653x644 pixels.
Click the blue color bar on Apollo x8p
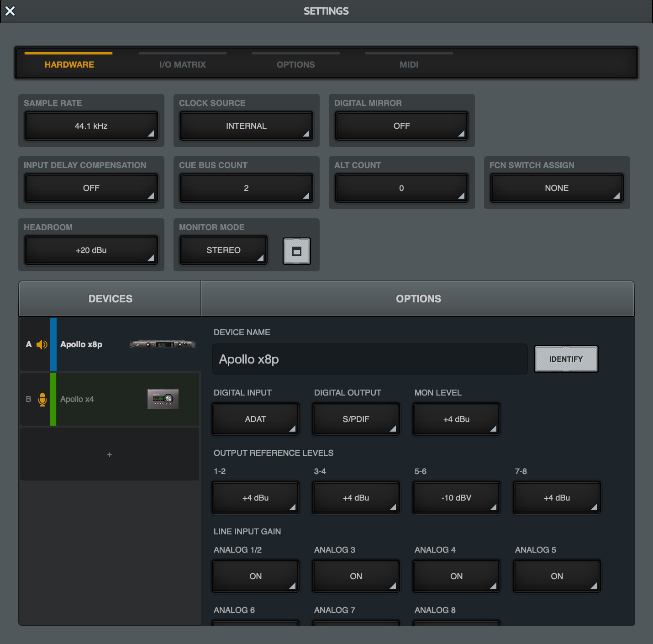(53, 344)
